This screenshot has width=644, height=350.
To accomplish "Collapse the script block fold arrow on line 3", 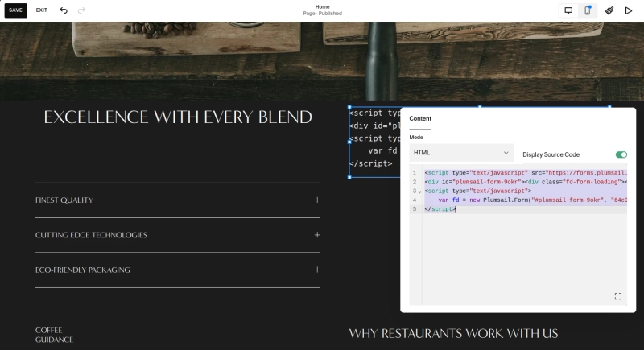I will (x=419, y=191).
